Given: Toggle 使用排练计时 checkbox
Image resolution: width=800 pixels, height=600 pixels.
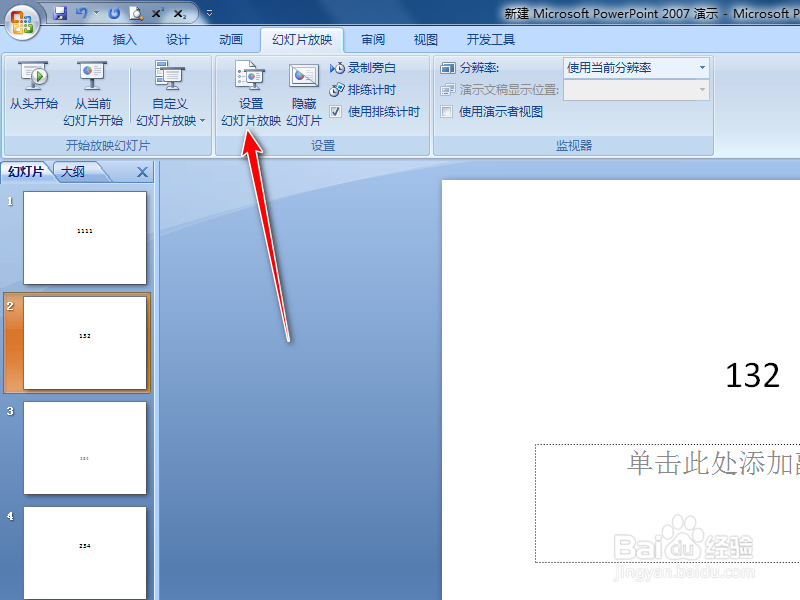Looking at the screenshot, I should click(x=335, y=112).
